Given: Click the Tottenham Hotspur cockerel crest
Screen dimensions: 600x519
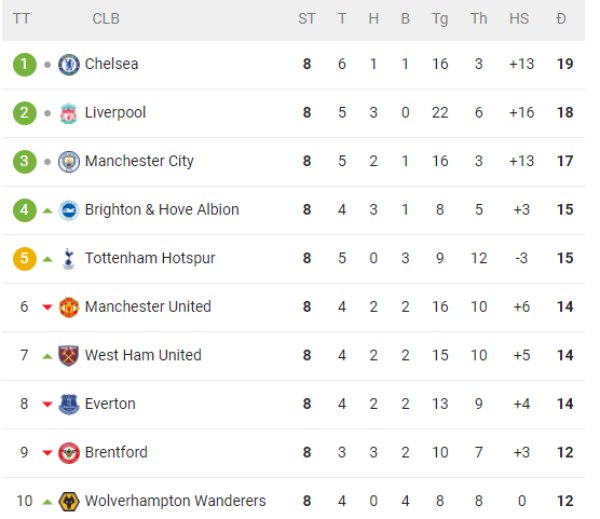Looking at the screenshot, I should tap(68, 259).
